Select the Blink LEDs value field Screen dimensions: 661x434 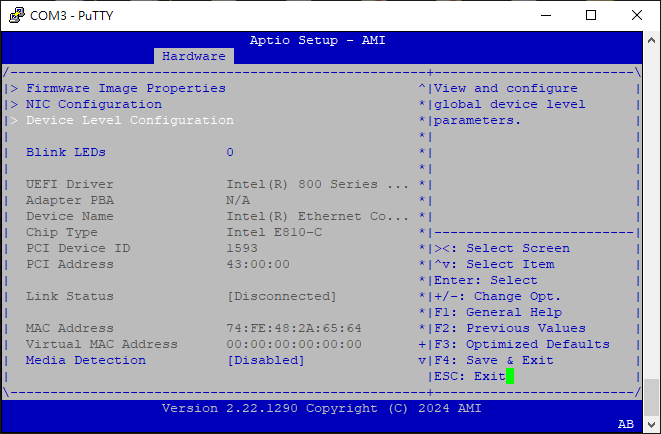230,152
